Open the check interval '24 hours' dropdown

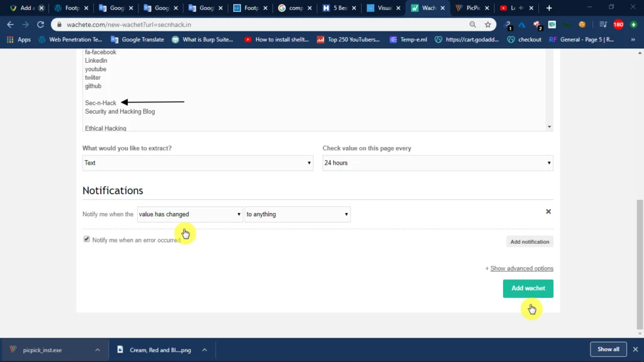[x=438, y=163]
